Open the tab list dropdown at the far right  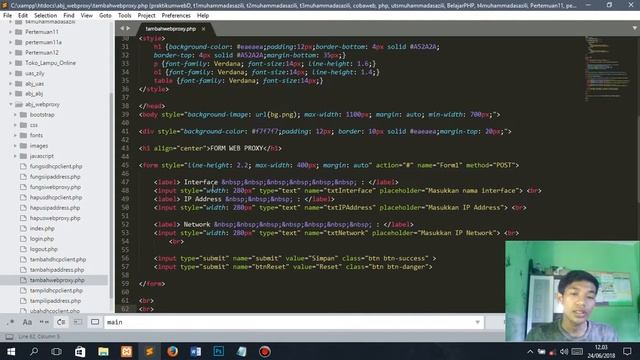634,28
